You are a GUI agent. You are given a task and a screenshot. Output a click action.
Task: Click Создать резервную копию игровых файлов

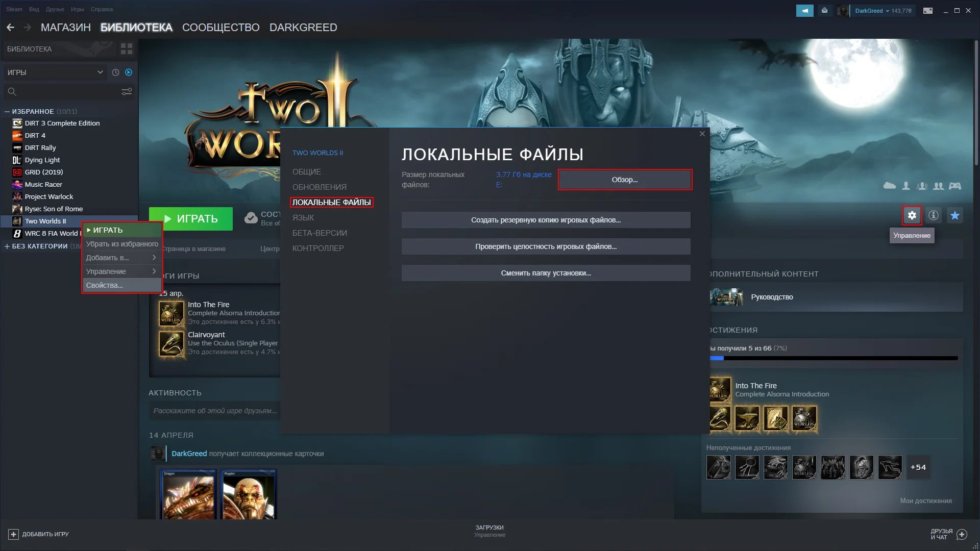click(x=546, y=220)
